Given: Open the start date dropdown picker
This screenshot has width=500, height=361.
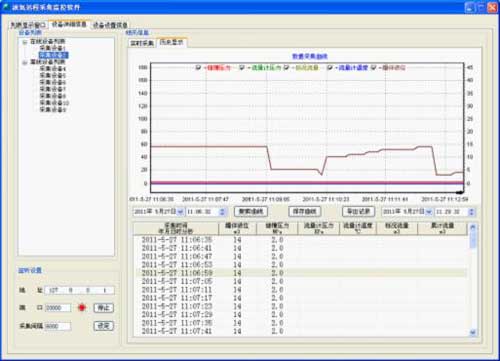Looking at the screenshot, I should tap(180, 212).
